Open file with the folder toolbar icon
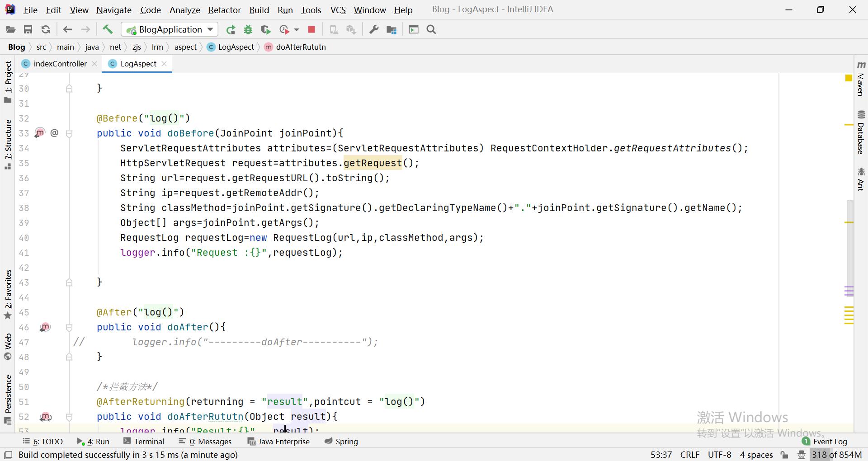Viewport: 868px width, 461px height. tap(11, 30)
